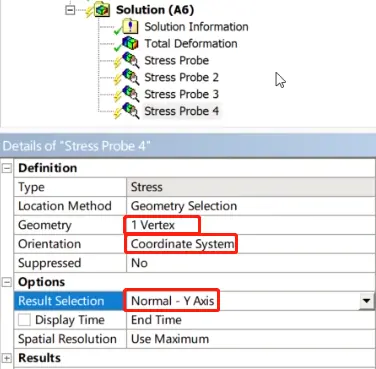This screenshot has height=369, width=376.
Task: Click the Stress Probe 2 icon
Action: pyautogui.click(x=130, y=77)
